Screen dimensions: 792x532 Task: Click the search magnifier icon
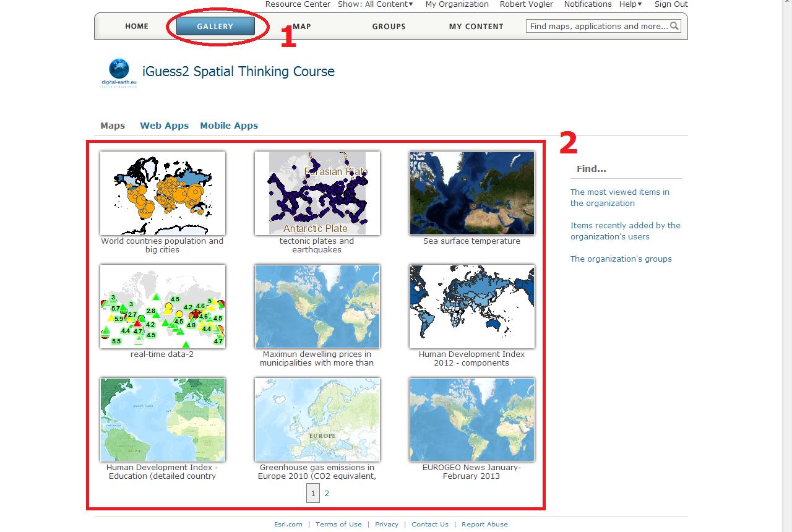[674, 26]
